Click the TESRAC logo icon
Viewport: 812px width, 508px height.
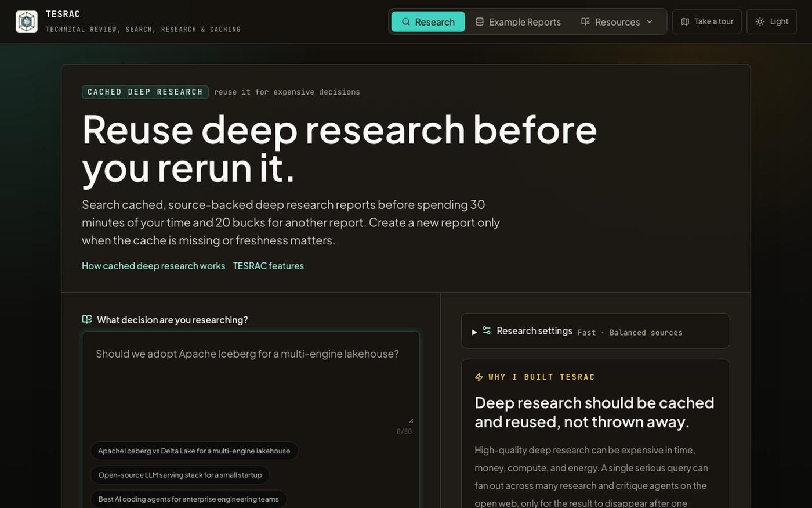(x=27, y=21)
